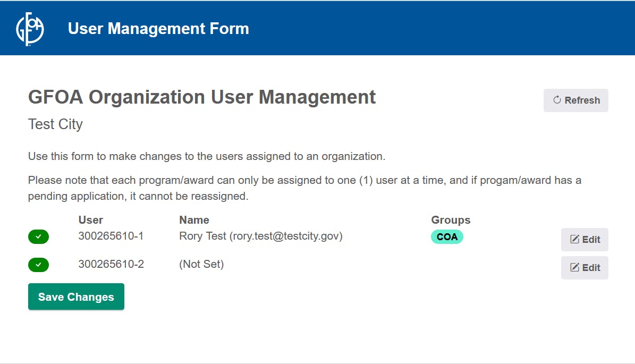Toggle the green active switch for 300265610-2
The height and width of the screenshot is (364, 635).
(x=38, y=265)
